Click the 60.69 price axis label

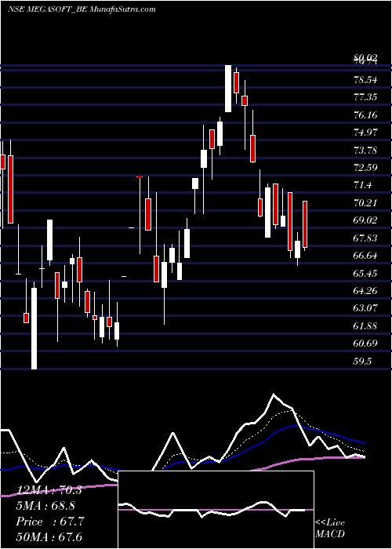(365, 344)
